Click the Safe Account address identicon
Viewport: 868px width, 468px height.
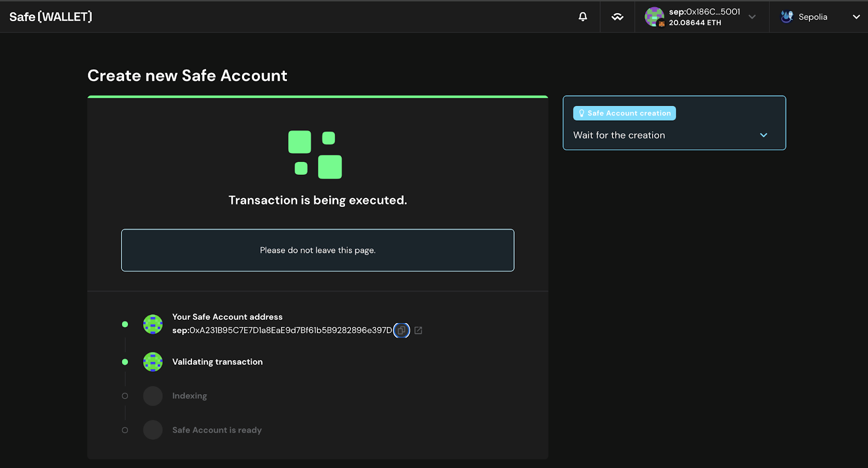[153, 324]
